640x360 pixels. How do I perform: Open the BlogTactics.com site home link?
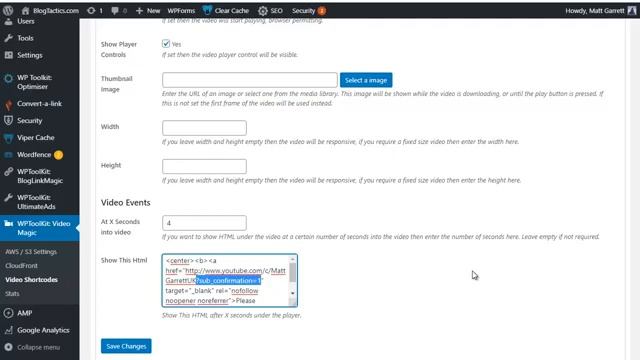click(x=50, y=11)
